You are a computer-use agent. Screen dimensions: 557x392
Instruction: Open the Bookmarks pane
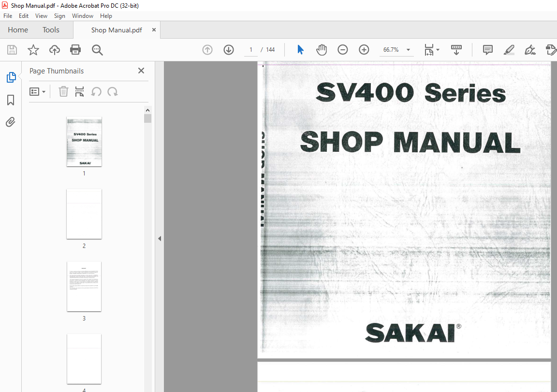(x=11, y=100)
